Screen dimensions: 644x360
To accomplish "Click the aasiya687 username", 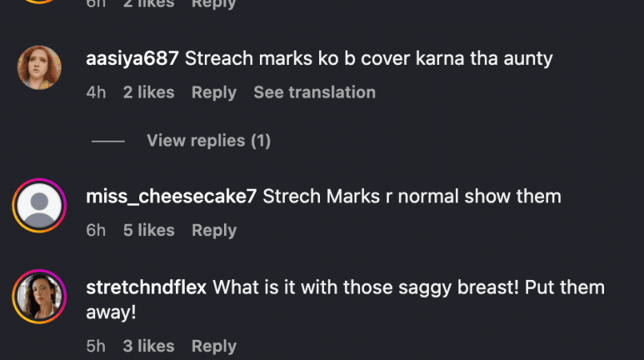I will [132, 58].
